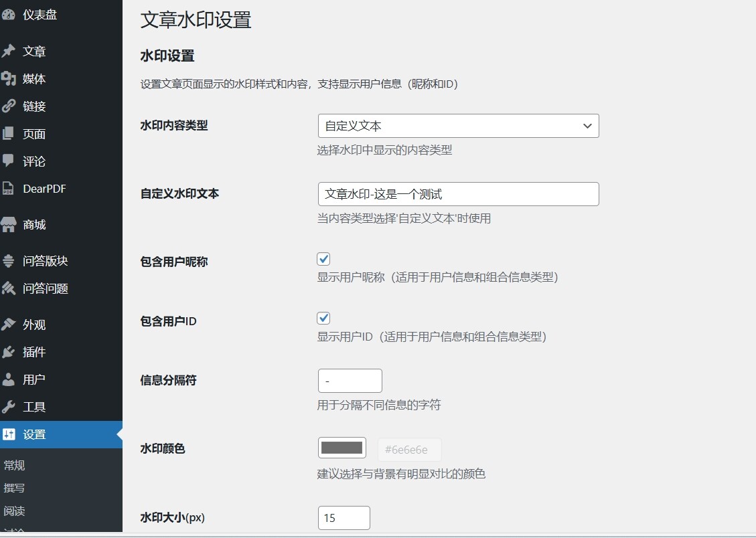Go to the 撰写 settings submenu

(15, 488)
